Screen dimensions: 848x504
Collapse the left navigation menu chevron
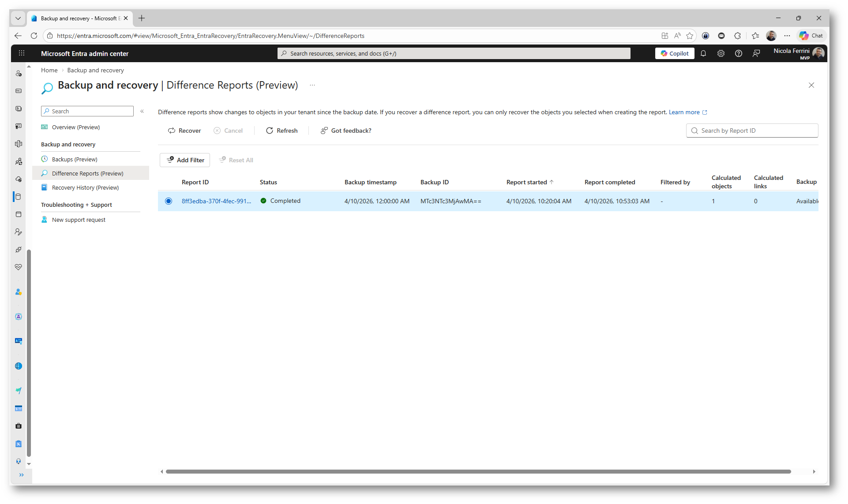[x=142, y=111]
